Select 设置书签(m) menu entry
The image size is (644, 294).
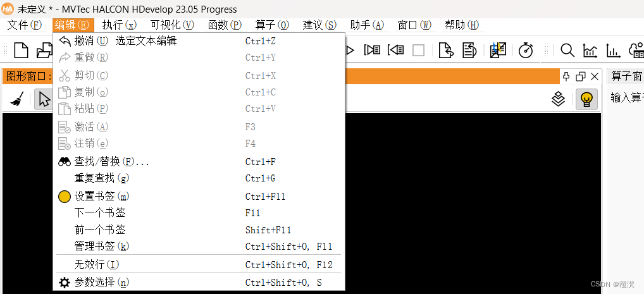[199, 197]
